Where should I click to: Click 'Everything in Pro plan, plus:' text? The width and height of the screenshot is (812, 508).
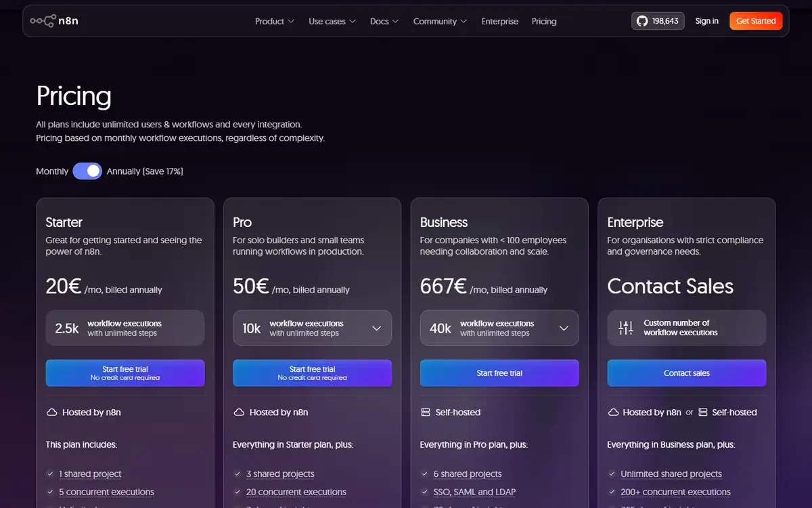474,445
